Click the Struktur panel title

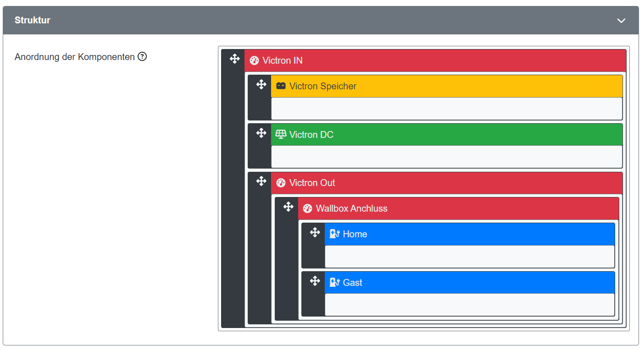pyautogui.click(x=33, y=20)
